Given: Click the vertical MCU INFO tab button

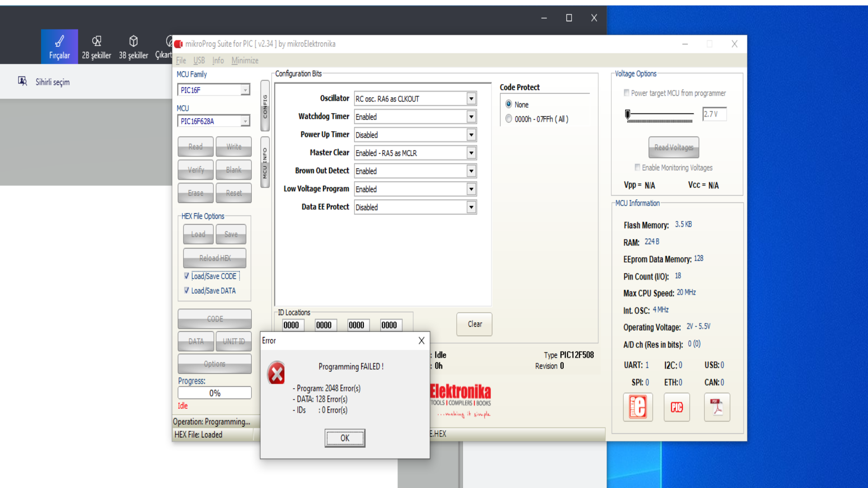Looking at the screenshot, I should pyautogui.click(x=265, y=162).
